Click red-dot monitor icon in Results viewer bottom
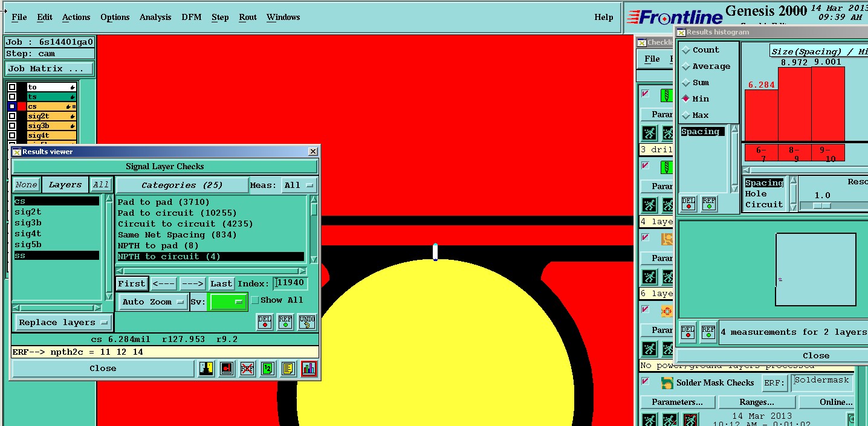Viewport: 868px width, 426px height. pyautogui.click(x=227, y=369)
